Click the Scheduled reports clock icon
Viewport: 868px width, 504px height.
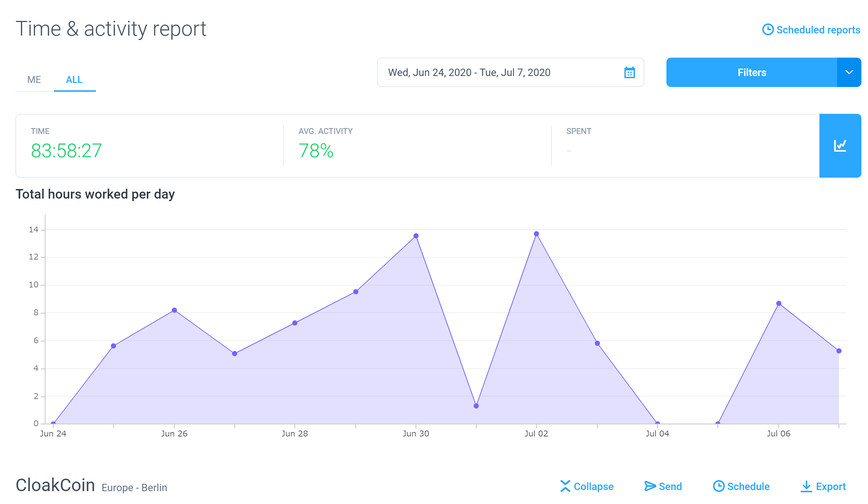coord(768,29)
